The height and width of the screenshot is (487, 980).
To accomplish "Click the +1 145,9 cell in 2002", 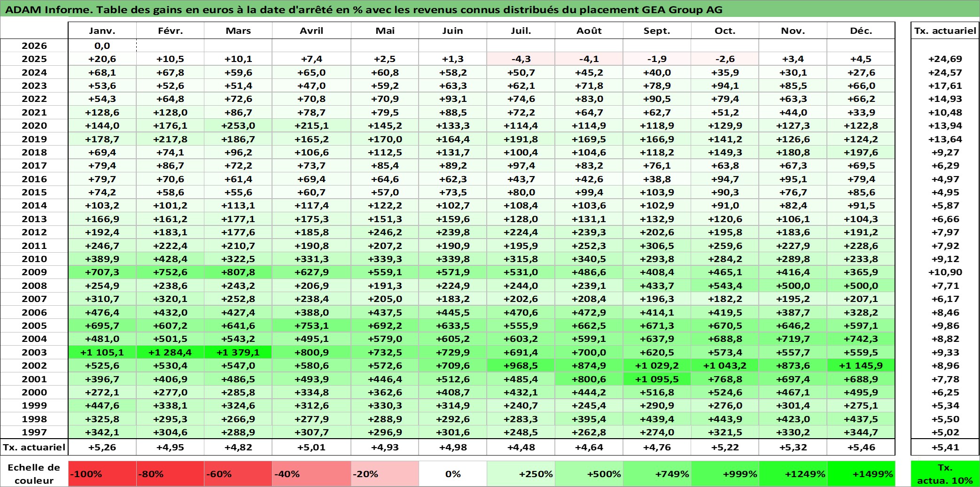I will pyautogui.click(x=861, y=365).
